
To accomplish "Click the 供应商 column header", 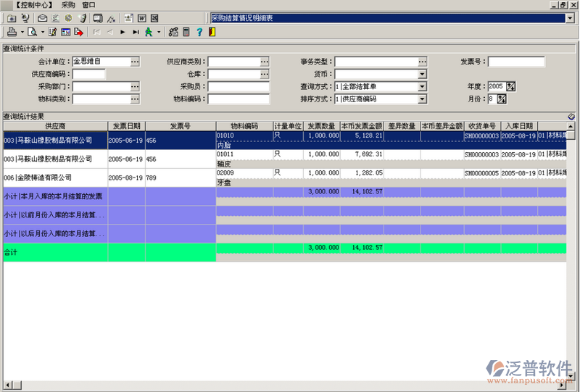I will click(x=55, y=125).
